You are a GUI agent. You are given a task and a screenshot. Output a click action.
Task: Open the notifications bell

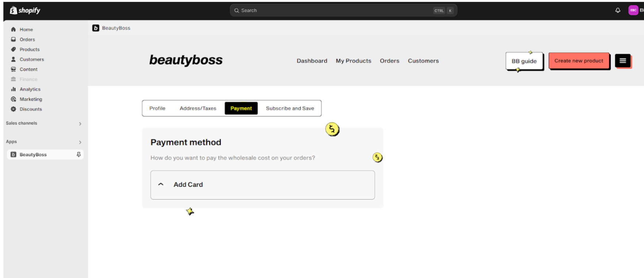[618, 10]
